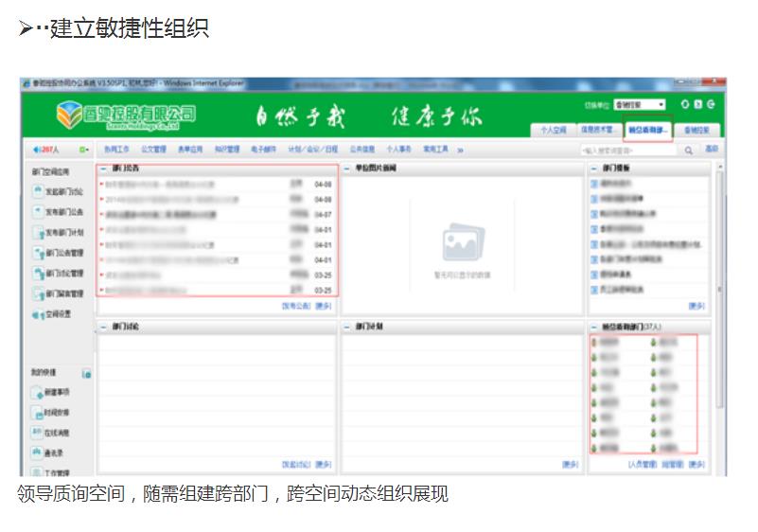Collapse the 部门公告 panel
This screenshot has width=758, height=532.
[x=102, y=168]
